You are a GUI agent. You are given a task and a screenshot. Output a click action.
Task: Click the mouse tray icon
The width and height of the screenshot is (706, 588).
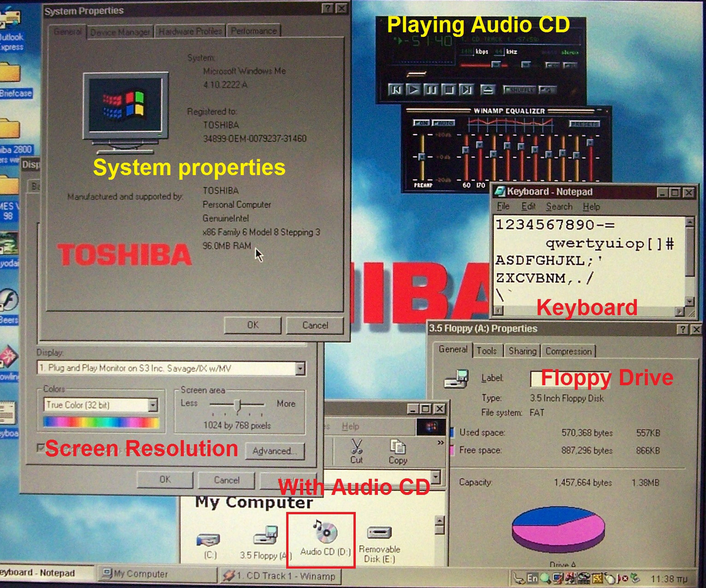pyautogui.click(x=610, y=578)
